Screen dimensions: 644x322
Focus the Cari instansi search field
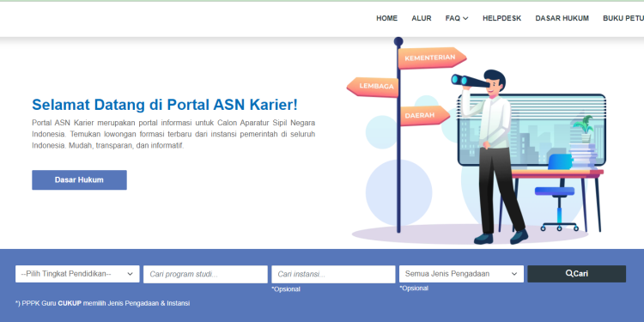(333, 275)
